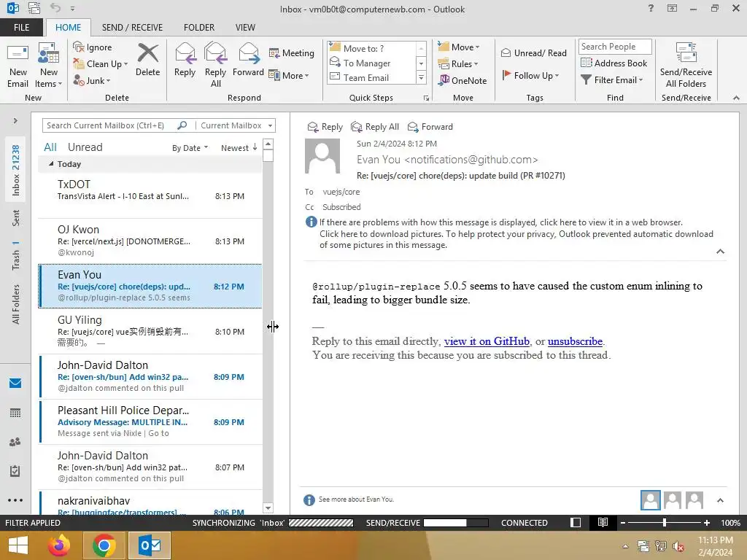Open the Junk options dropdown
The height and width of the screenshot is (560, 747).
click(x=91, y=80)
